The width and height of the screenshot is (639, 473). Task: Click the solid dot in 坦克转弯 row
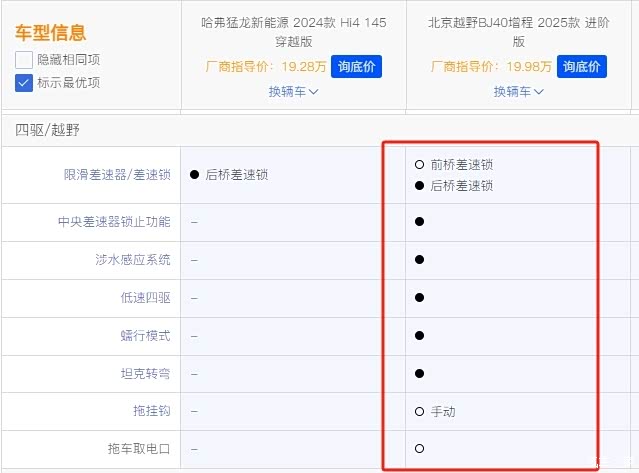coord(420,374)
